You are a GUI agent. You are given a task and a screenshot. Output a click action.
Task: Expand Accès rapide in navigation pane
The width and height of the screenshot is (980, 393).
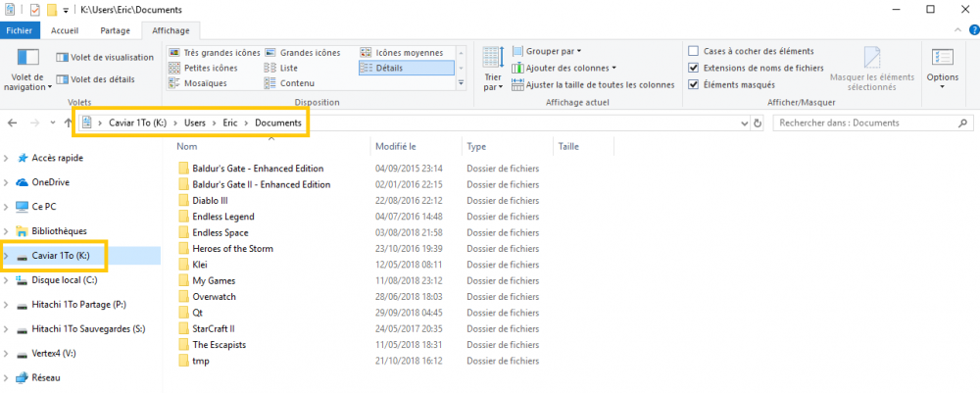pos(6,159)
